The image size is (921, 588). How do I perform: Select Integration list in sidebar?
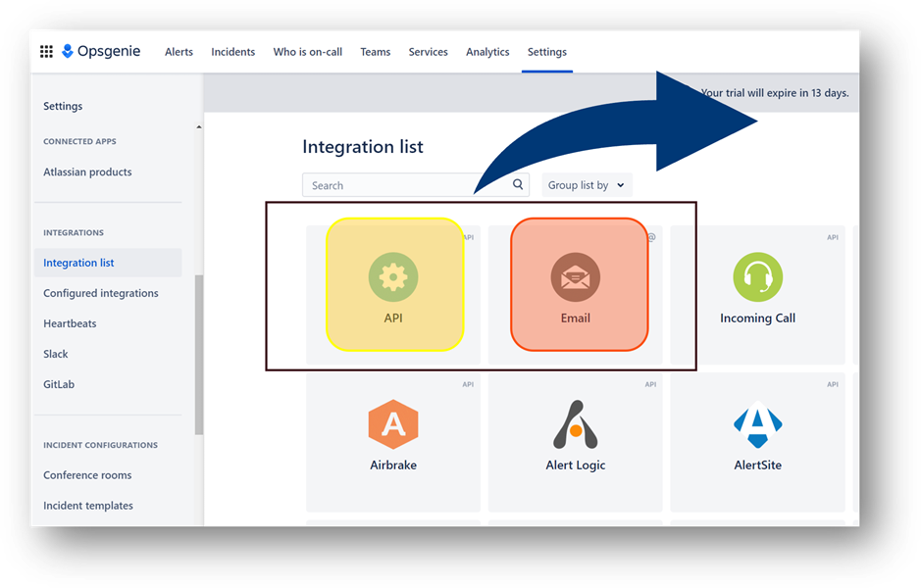[108, 263]
